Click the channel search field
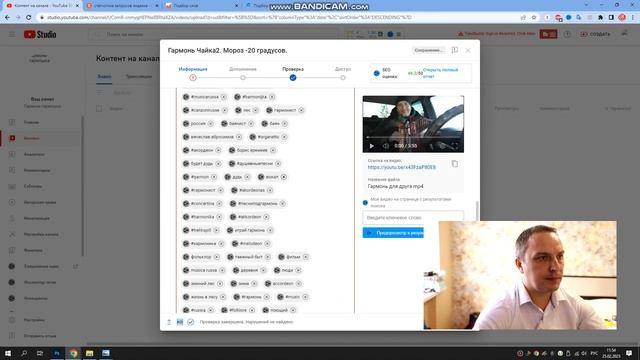The height and width of the screenshot is (360, 640). (x=212, y=34)
